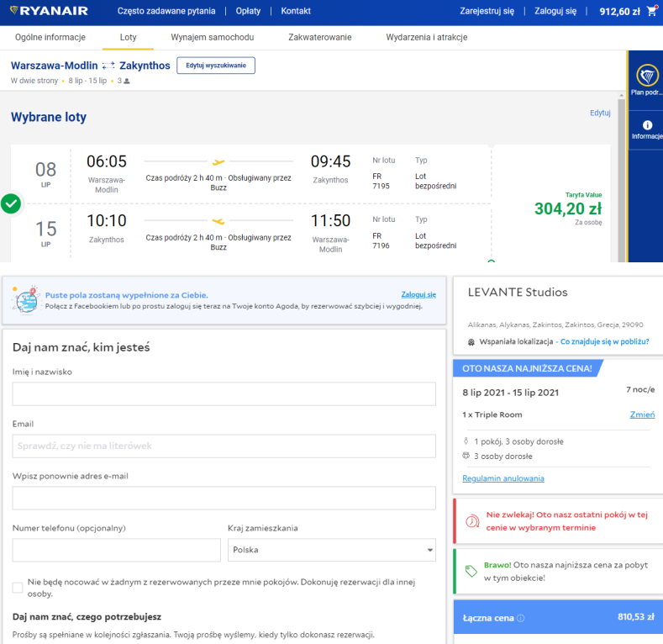Click Zaloguj się link in the Agoda banner
The height and width of the screenshot is (644, 663).
tap(418, 294)
